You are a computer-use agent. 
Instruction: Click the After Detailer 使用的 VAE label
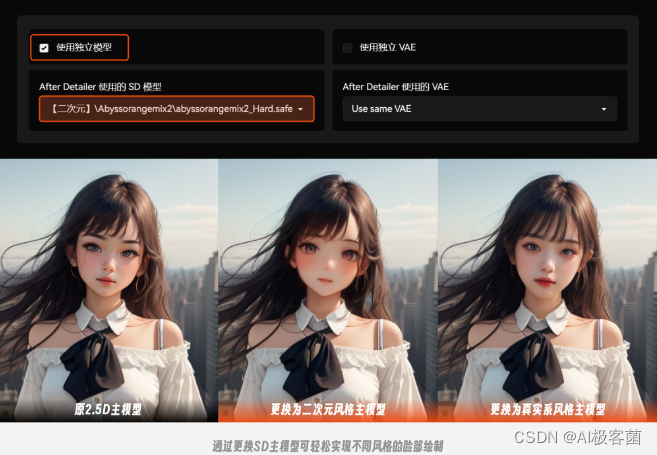click(396, 87)
